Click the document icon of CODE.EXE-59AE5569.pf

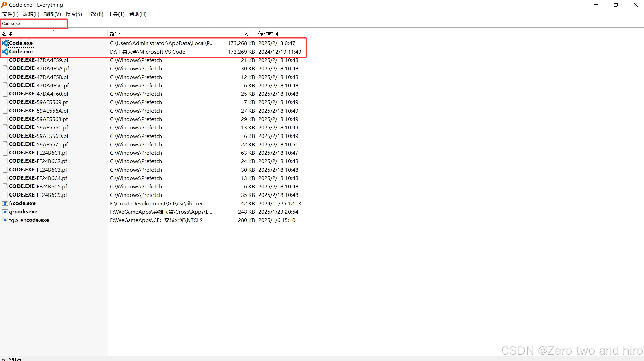(5, 102)
